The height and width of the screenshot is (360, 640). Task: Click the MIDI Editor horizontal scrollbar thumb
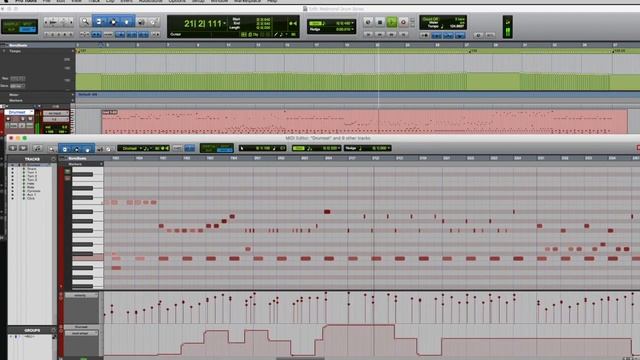point(300,359)
